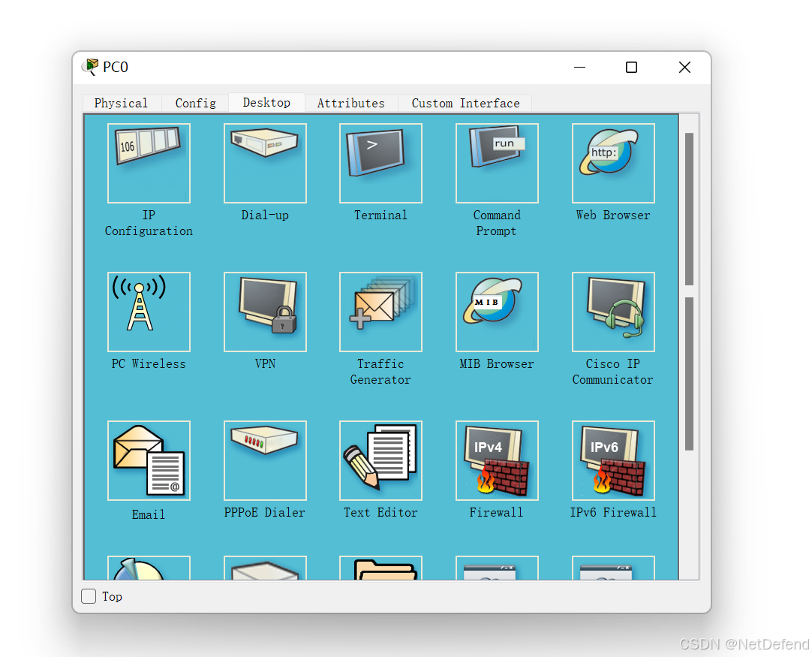
Task: Open the IPv4 Firewall app
Action: (x=497, y=460)
